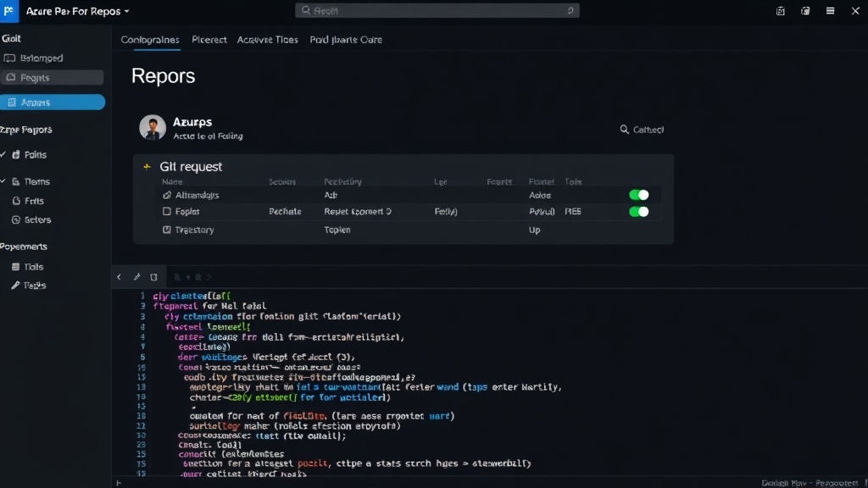Select Bstamoed in the sidebar
The image size is (868, 488).
[41, 58]
